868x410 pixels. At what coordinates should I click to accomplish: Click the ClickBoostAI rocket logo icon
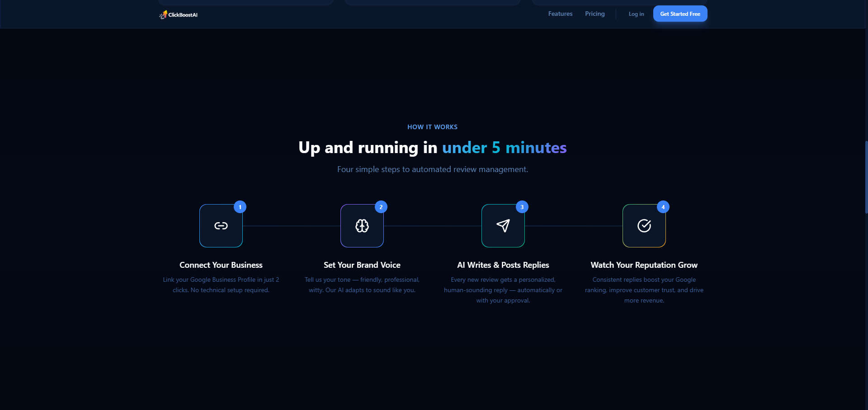163,14
